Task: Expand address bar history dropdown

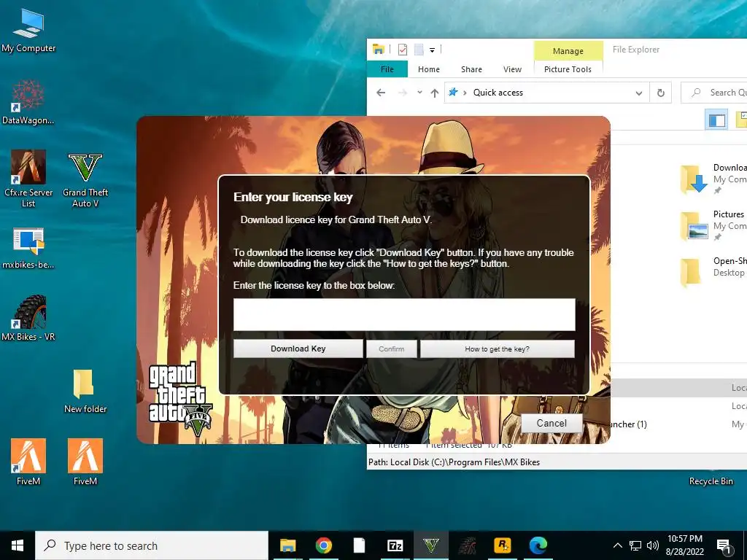Action: tap(639, 93)
